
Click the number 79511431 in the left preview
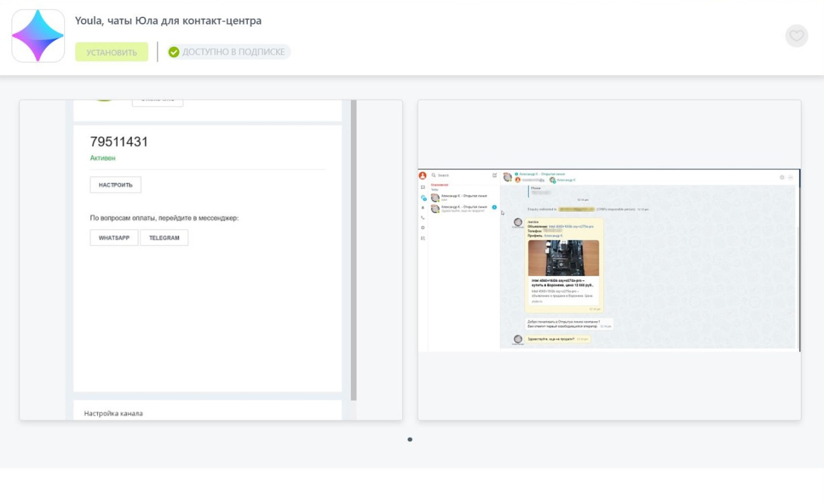(119, 142)
